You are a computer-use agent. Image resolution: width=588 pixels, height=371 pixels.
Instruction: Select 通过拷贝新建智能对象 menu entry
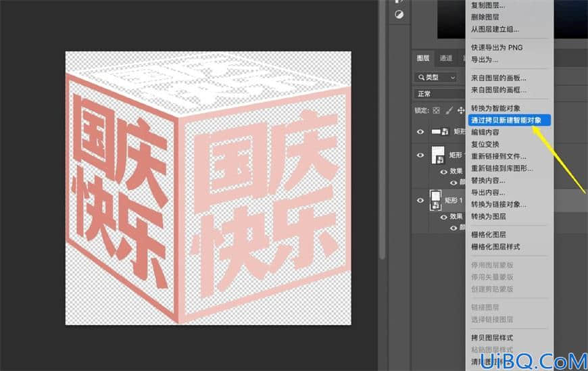click(509, 120)
